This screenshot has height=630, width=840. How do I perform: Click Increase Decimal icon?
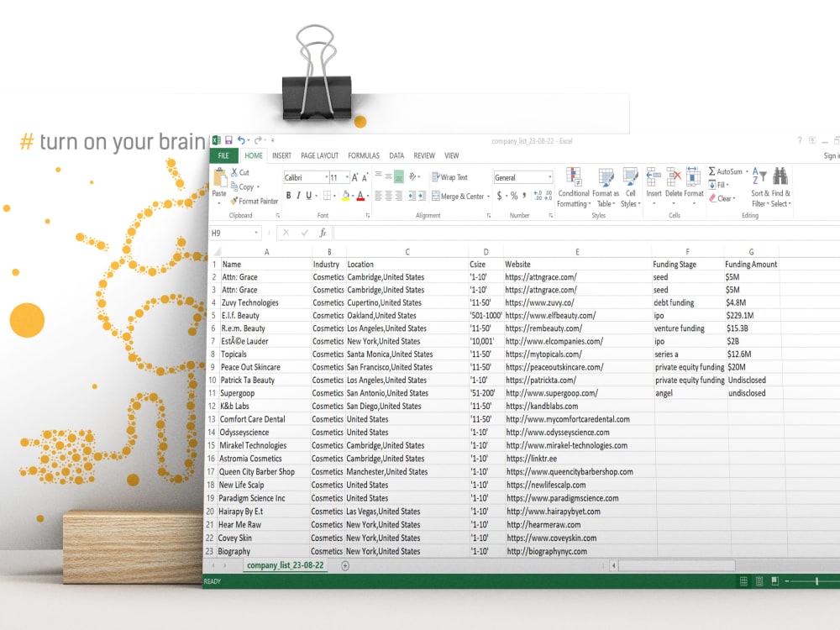point(538,196)
